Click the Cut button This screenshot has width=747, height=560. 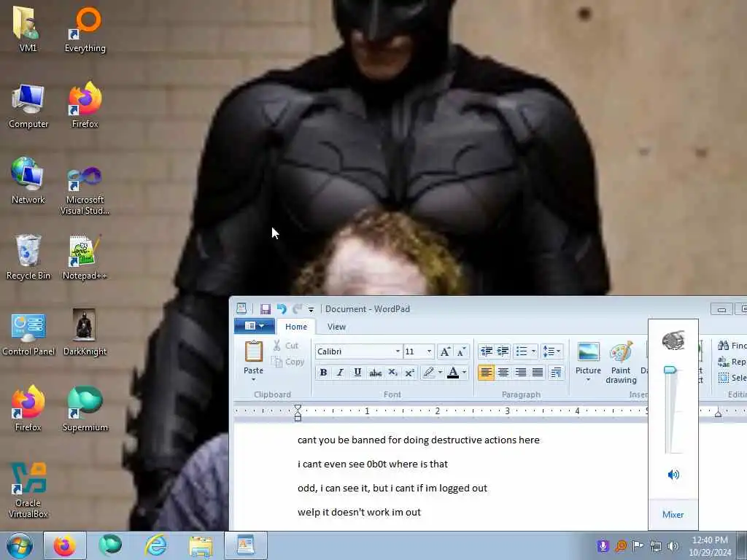point(285,346)
